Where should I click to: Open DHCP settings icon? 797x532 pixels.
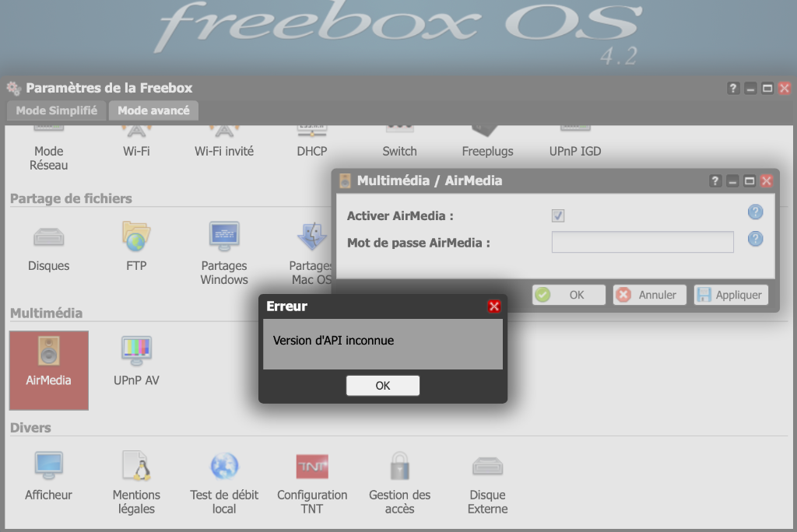[312, 142]
